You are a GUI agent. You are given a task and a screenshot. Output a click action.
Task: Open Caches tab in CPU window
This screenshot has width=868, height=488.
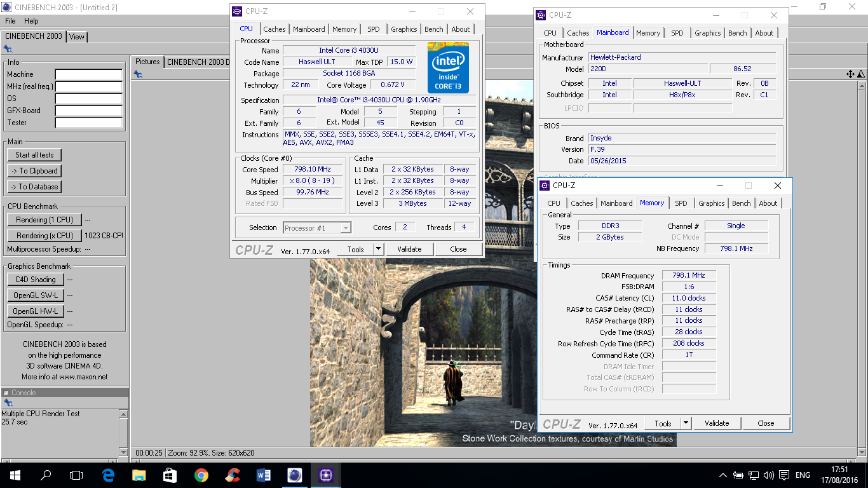pyautogui.click(x=275, y=29)
